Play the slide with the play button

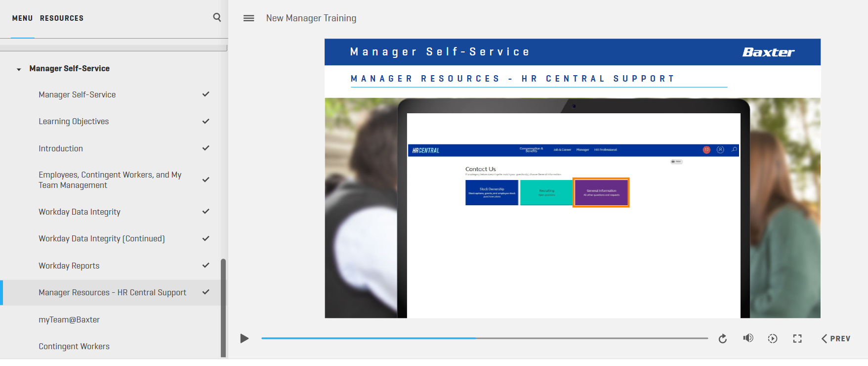pyautogui.click(x=244, y=338)
